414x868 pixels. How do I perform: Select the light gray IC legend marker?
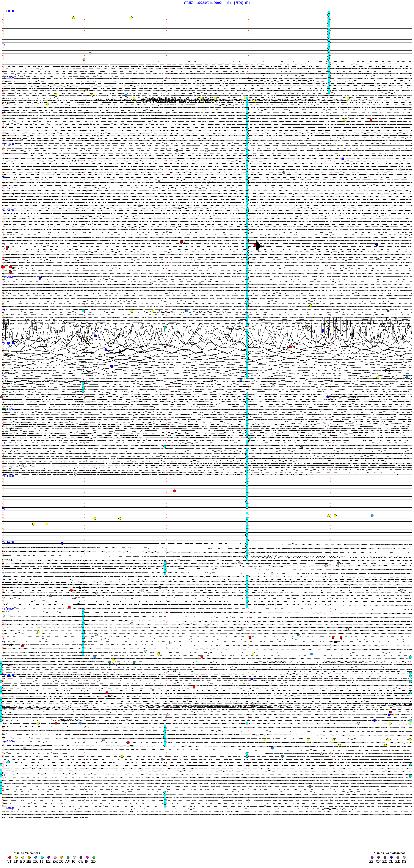coord(74,857)
